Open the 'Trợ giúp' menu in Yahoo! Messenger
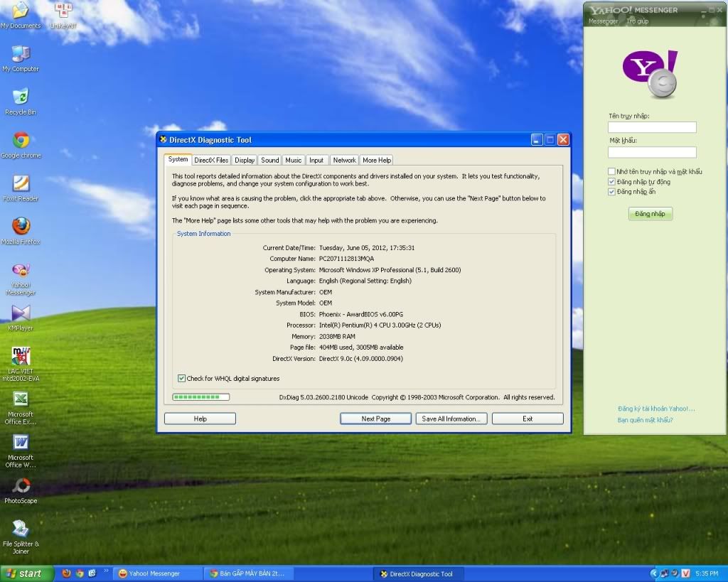 (x=637, y=21)
